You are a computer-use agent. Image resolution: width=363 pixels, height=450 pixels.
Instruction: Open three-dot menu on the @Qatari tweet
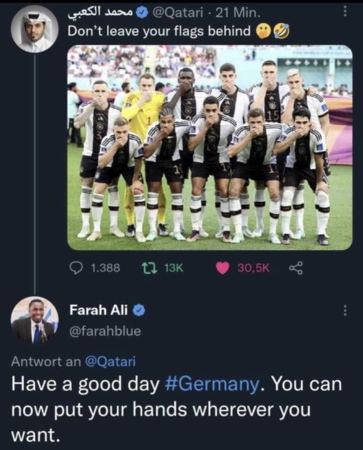345,12
